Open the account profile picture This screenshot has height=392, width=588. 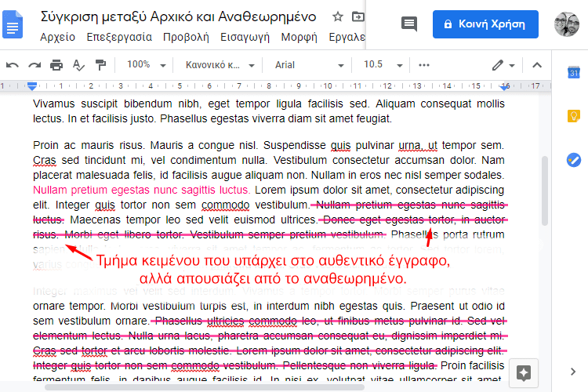tap(567, 24)
